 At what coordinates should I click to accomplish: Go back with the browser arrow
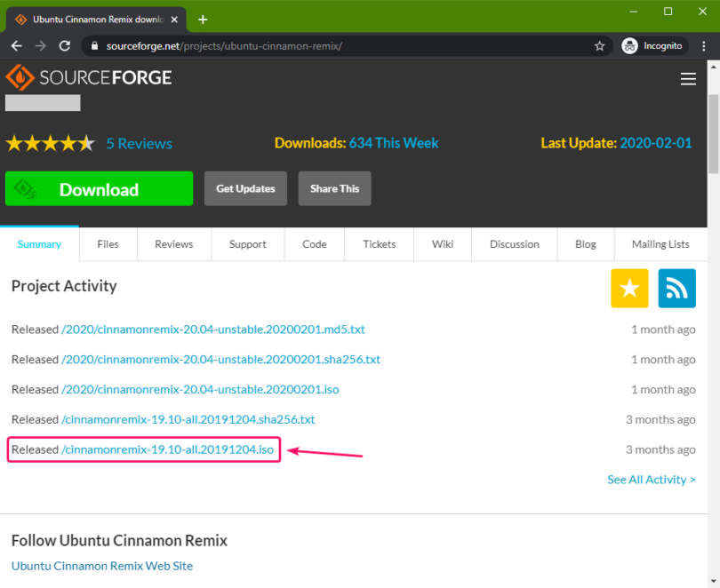[16, 45]
